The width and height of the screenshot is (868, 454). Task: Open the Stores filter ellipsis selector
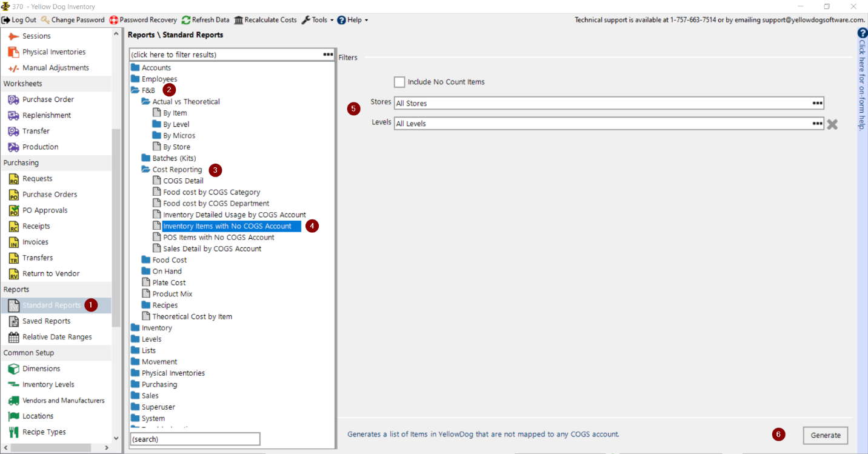[x=817, y=103]
